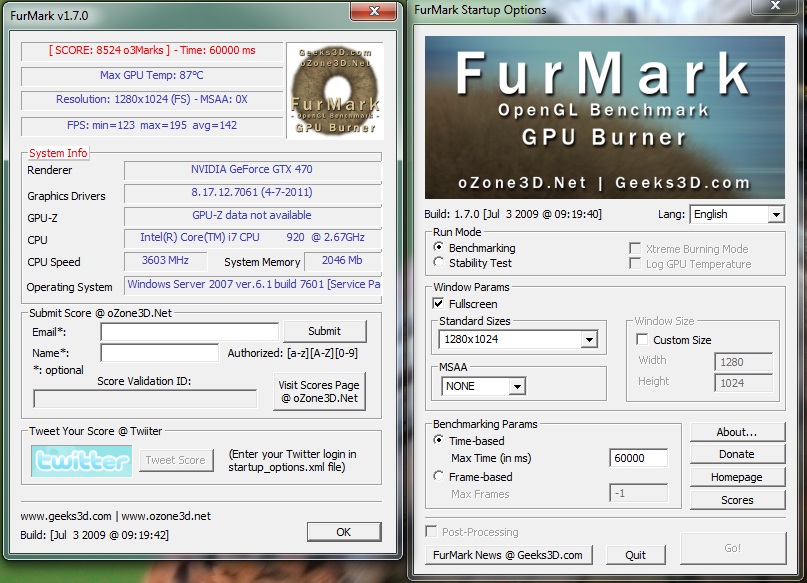Uncheck the Fullscreen checkbox

438,303
